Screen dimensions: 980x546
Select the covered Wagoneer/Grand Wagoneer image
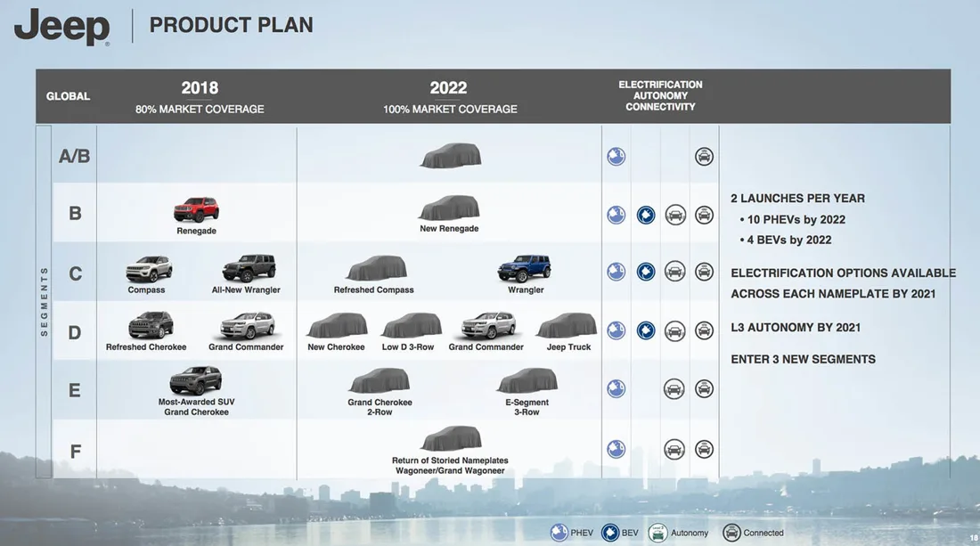[x=452, y=438]
